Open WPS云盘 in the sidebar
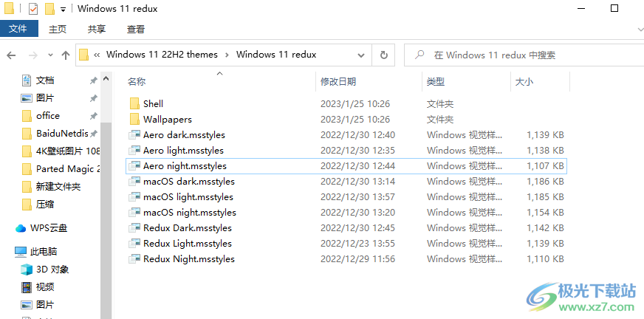The width and height of the screenshot is (644, 319). (40, 228)
